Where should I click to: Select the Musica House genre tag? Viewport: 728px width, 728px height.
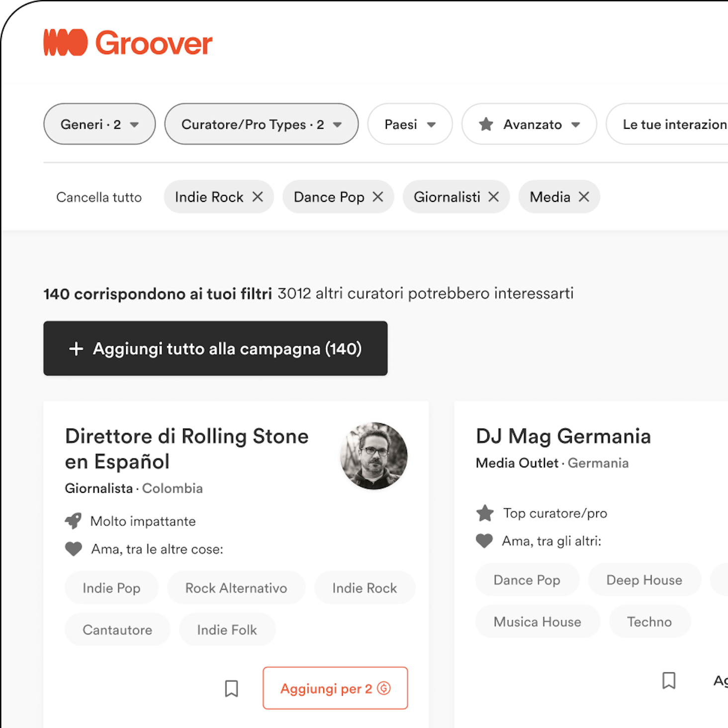coord(538,622)
